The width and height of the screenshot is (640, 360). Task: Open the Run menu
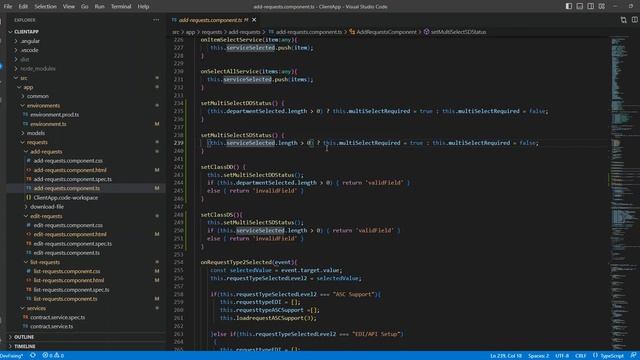(99, 7)
